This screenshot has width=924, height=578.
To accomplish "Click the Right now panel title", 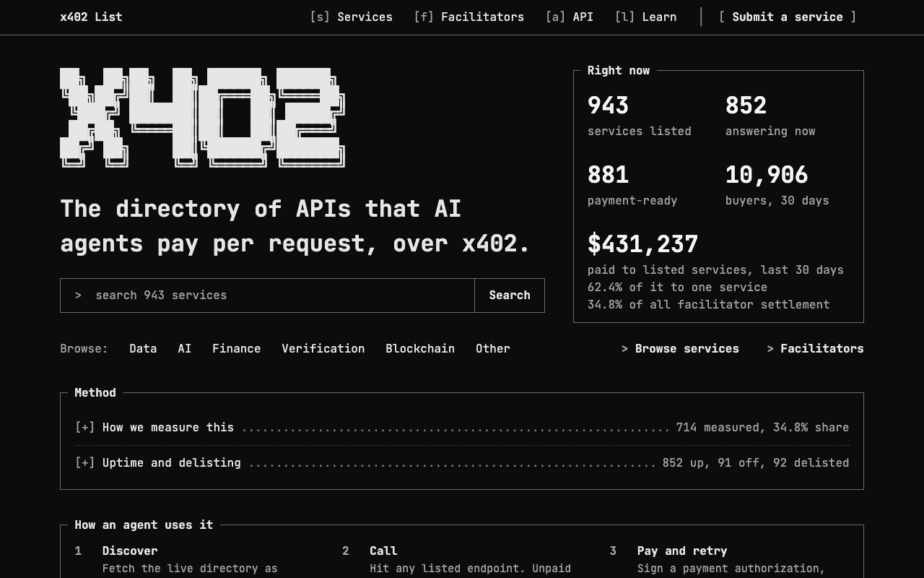I will click(x=619, y=70).
